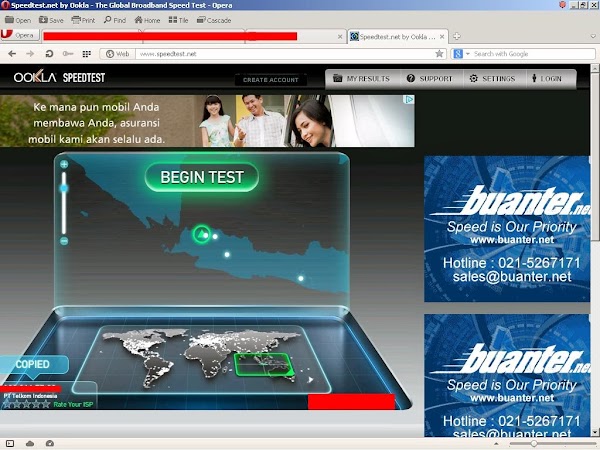Go to Home page

point(147,20)
